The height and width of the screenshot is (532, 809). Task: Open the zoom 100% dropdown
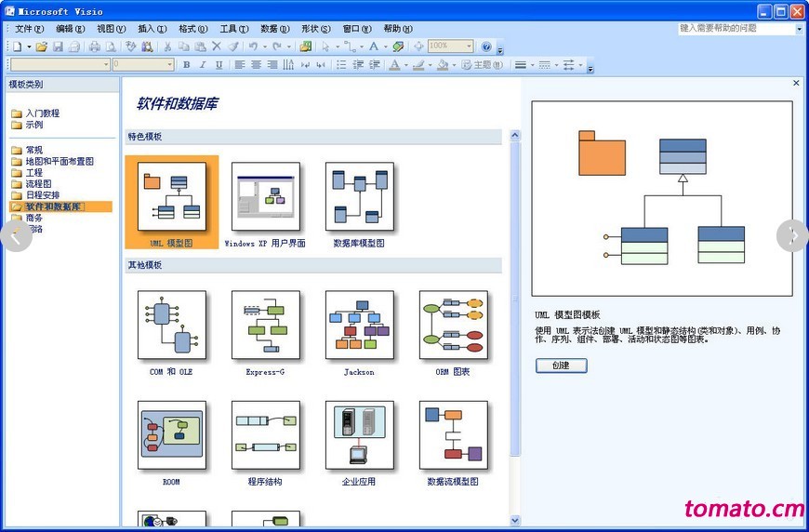469,47
